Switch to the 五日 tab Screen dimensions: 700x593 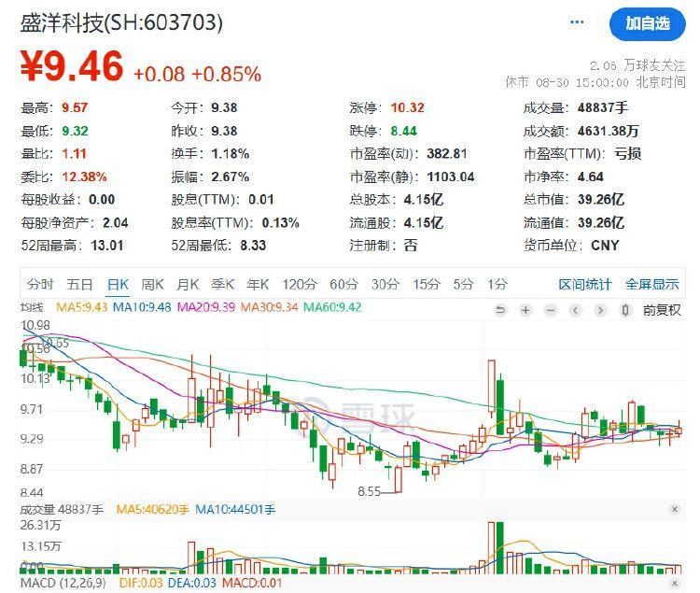click(x=79, y=284)
